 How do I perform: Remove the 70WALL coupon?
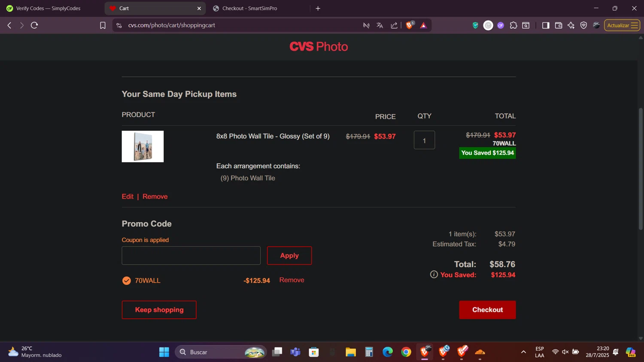(292, 280)
